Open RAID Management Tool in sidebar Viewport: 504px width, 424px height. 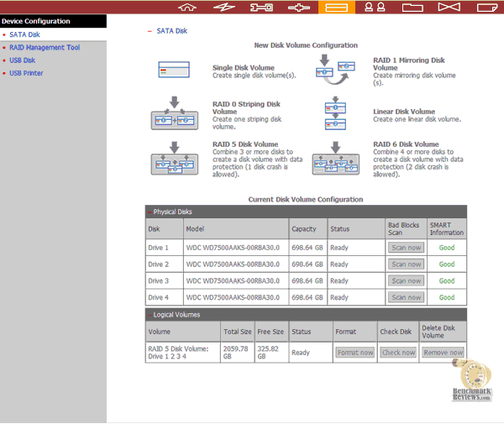45,48
